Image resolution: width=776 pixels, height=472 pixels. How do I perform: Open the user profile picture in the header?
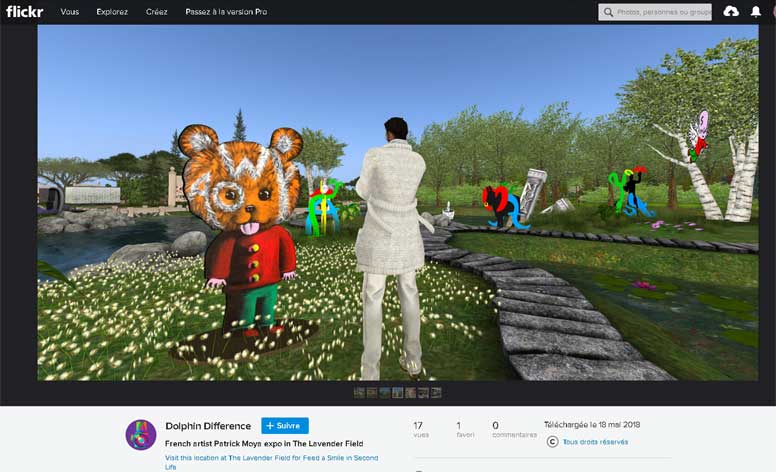point(772,12)
